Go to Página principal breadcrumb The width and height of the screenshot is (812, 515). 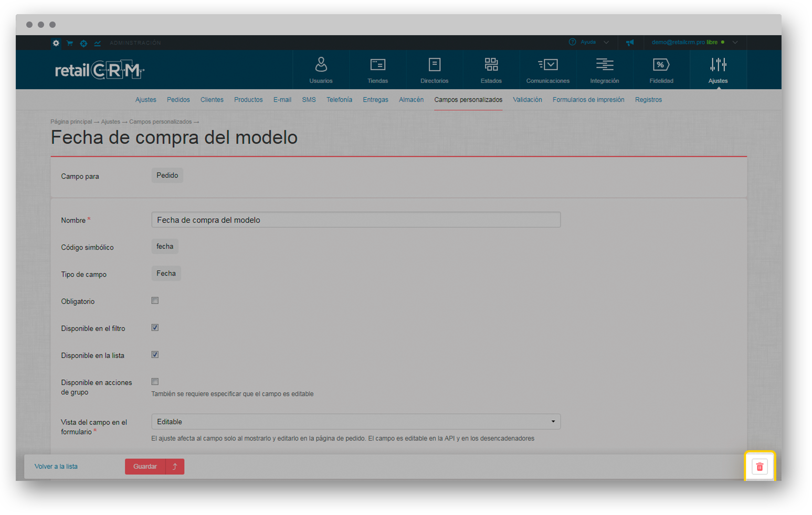tap(71, 122)
